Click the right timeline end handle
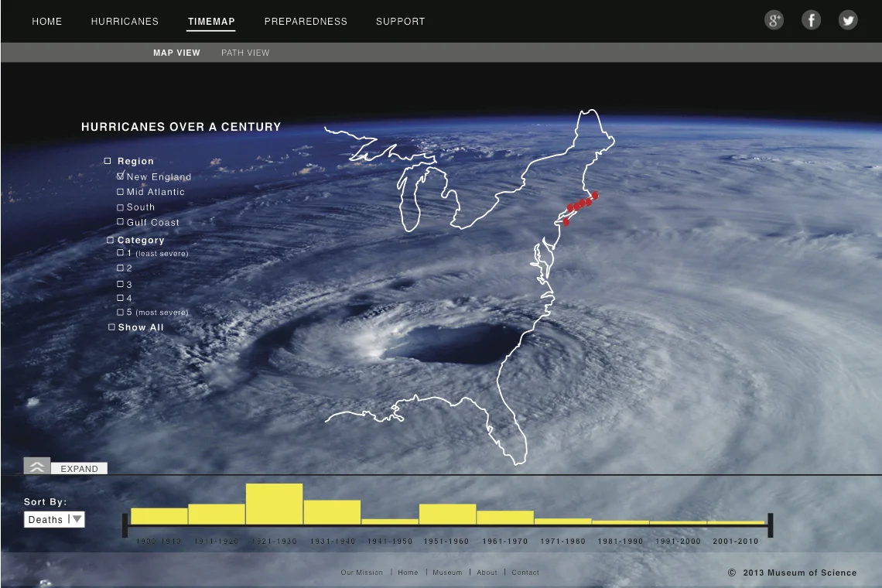 (x=771, y=525)
